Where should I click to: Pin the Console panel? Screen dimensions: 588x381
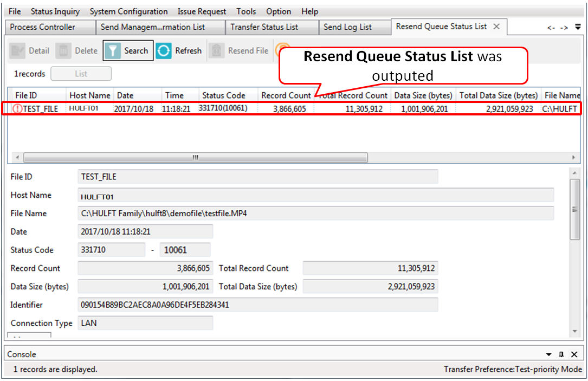[x=561, y=354]
